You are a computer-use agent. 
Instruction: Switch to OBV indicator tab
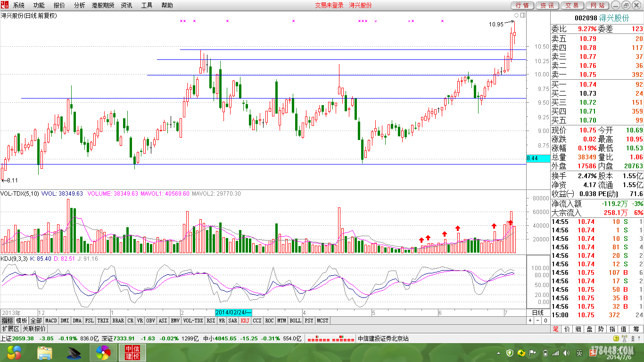point(151,321)
